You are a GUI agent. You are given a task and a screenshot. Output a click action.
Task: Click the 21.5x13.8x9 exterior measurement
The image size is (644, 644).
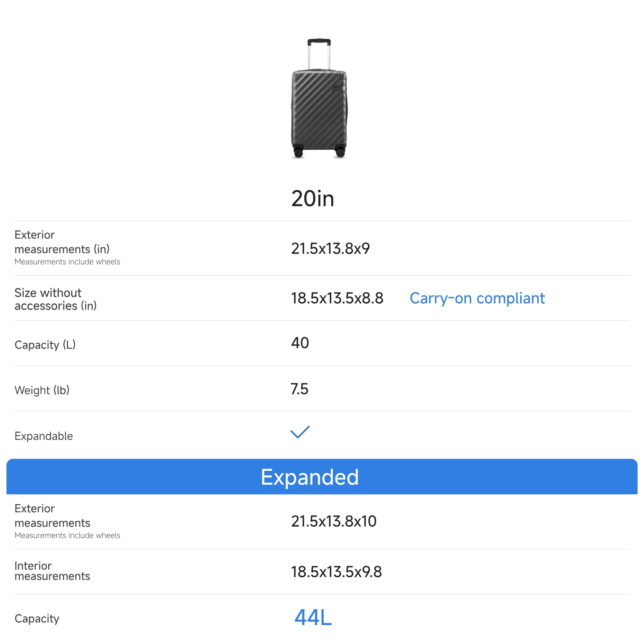click(x=330, y=248)
